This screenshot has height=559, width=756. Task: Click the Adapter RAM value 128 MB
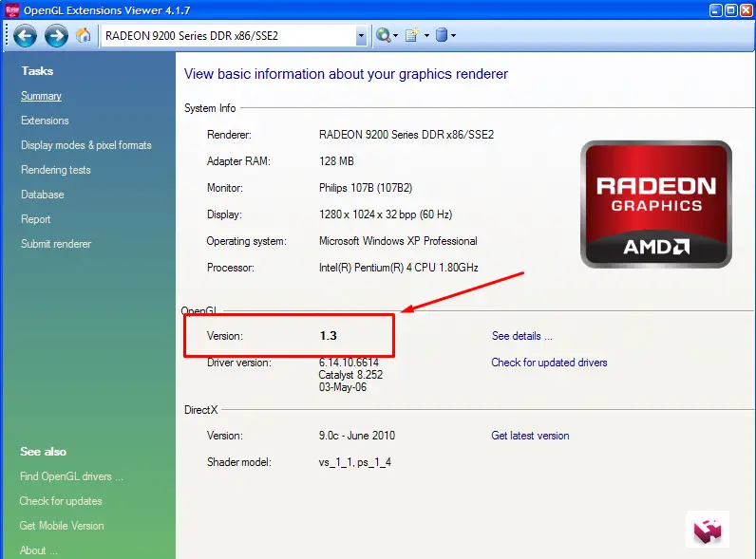pos(336,161)
